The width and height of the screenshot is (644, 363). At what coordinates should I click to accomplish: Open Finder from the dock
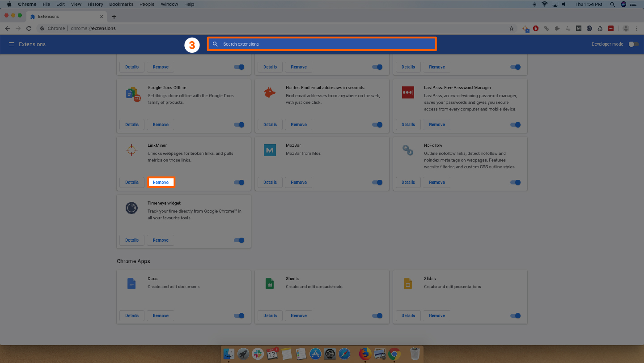click(229, 354)
